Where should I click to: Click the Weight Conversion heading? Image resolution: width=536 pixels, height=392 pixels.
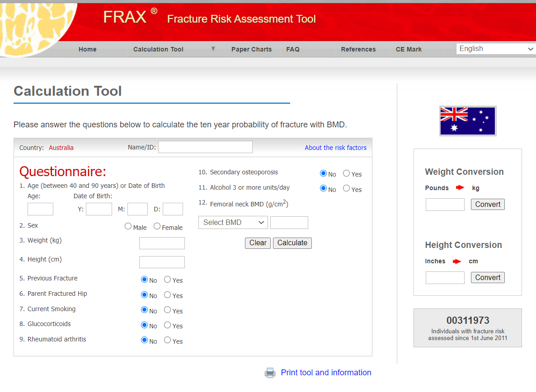(464, 172)
